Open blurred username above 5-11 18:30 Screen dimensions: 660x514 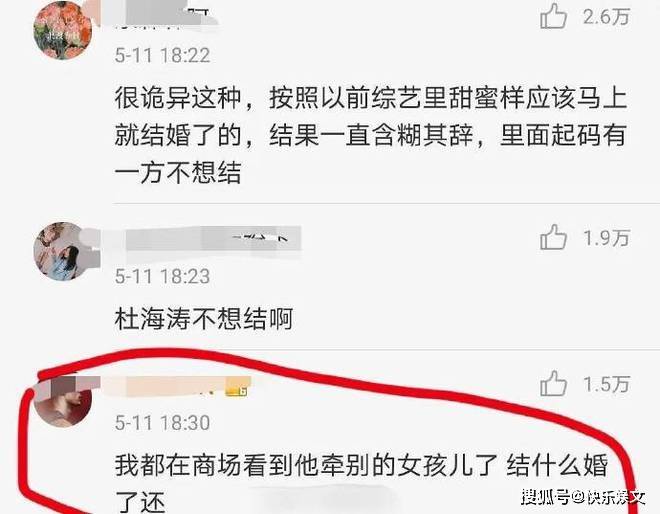[175, 386]
